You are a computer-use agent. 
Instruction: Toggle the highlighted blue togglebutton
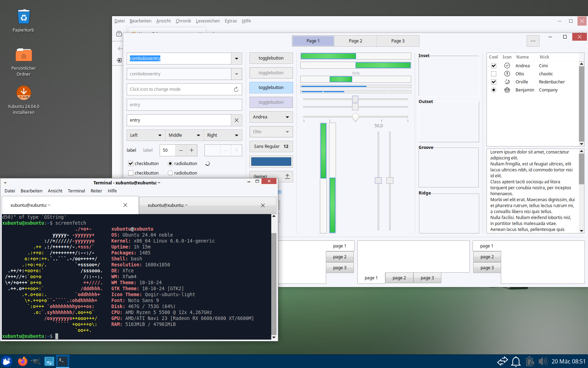pyautogui.click(x=271, y=88)
